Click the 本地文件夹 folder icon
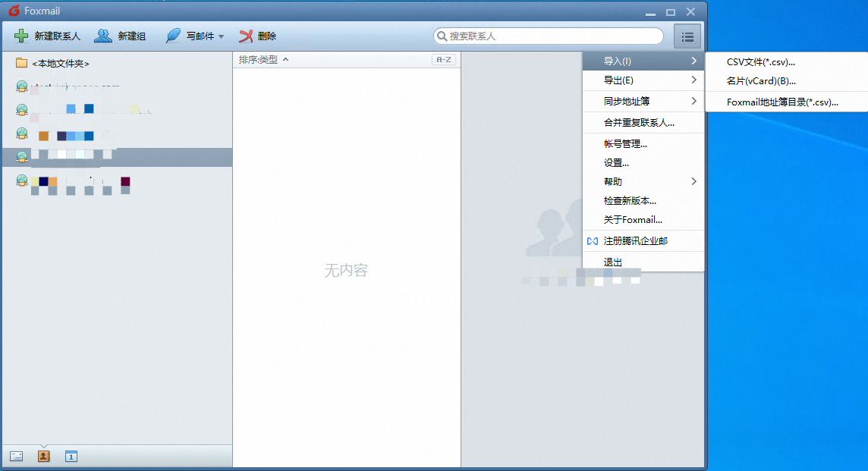 pos(21,63)
